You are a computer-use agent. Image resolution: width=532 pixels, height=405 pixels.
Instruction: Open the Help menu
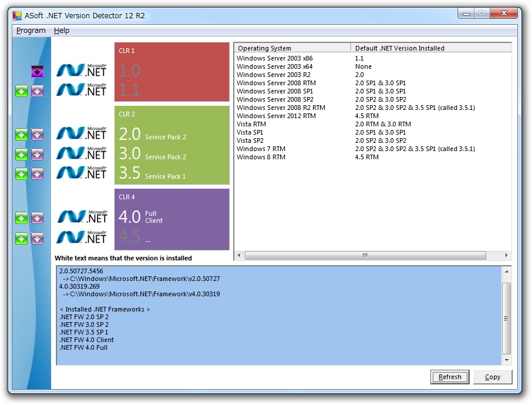62,30
